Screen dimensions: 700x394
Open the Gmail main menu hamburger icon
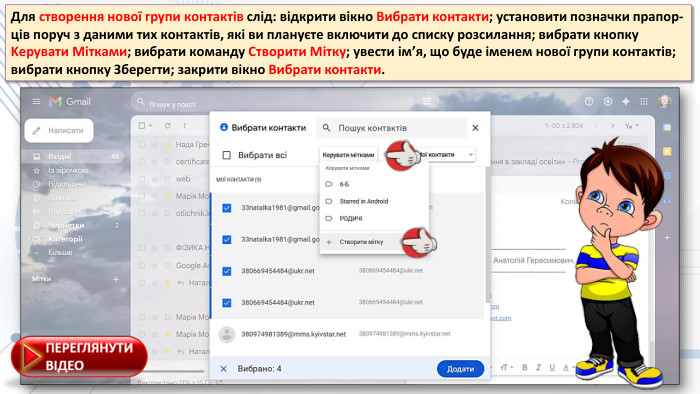click(x=36, y=102)
